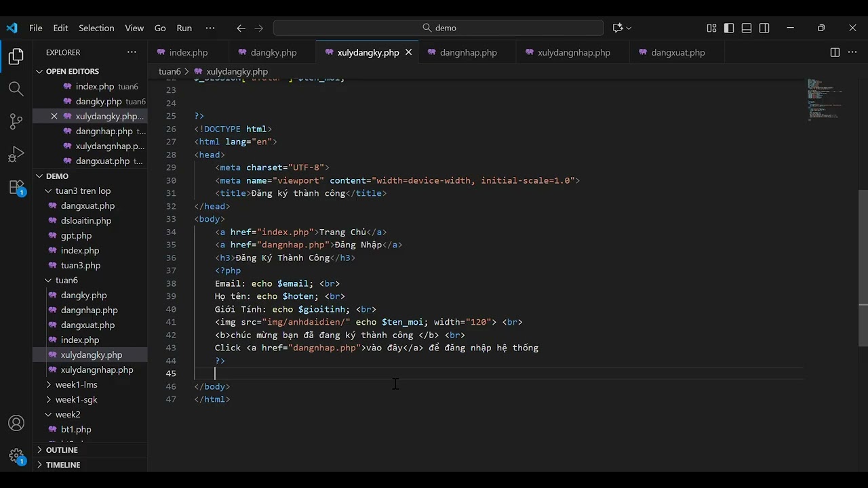Click the tuan6 breadcrumb
This screenshot has width=868, height=488.
click(x=170, y=71)
